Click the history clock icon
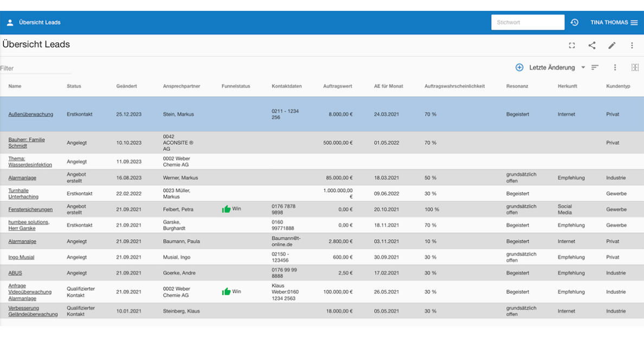Viewport: 644px width, 337px height. point(574,22)
